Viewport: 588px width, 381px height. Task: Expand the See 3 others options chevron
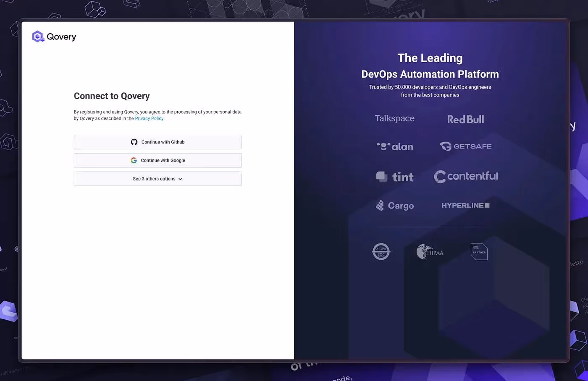pos(181,178)
